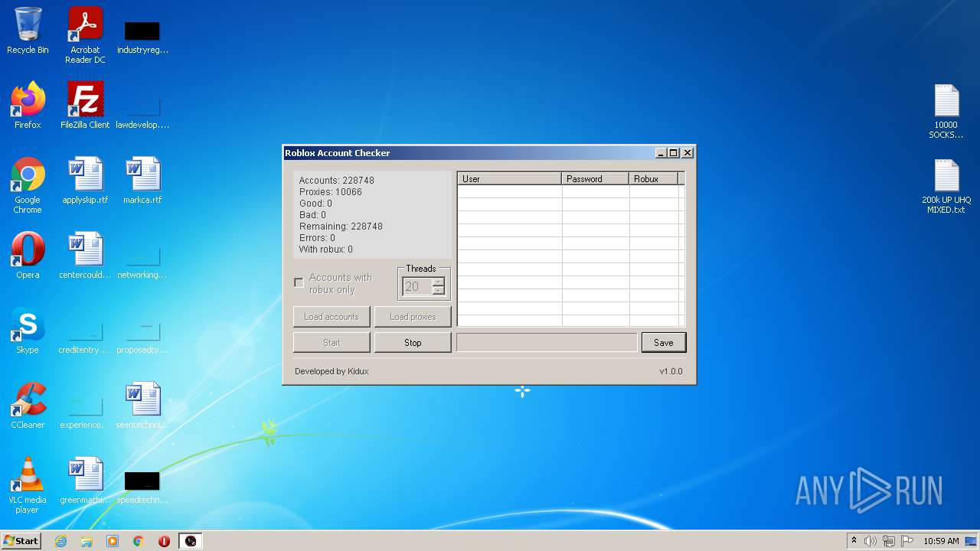980x551 pixels.
Task: Stop the account checking
Action: click(x=413, y=343)
